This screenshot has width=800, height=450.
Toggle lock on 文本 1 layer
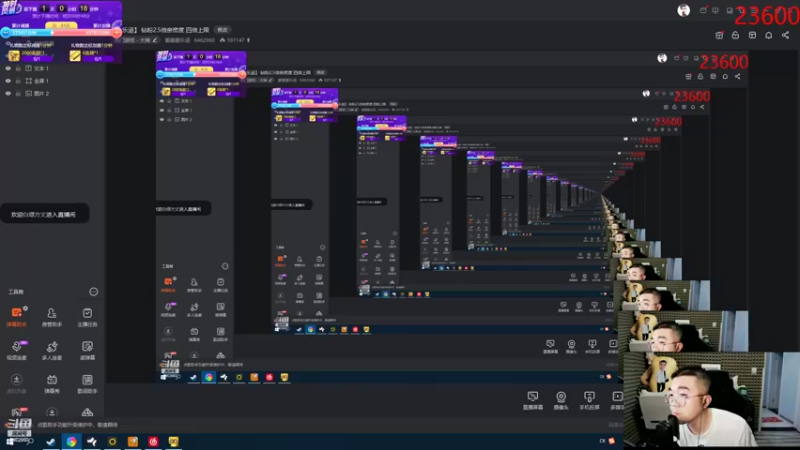pos(18,68)
